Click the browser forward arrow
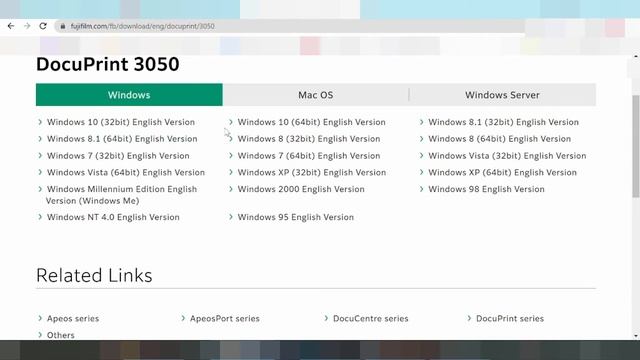This screenshot has height=360, width=640. pos(27,26)
